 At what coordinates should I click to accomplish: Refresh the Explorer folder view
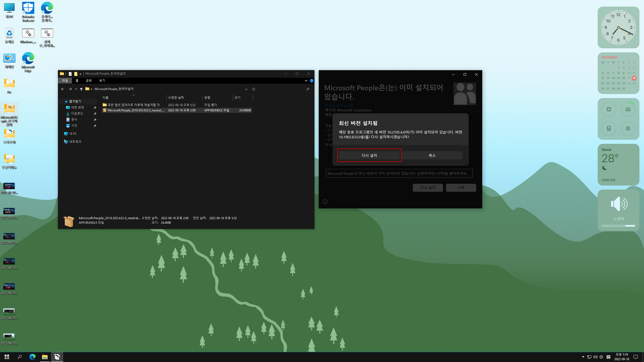click(x=254, y=89)
